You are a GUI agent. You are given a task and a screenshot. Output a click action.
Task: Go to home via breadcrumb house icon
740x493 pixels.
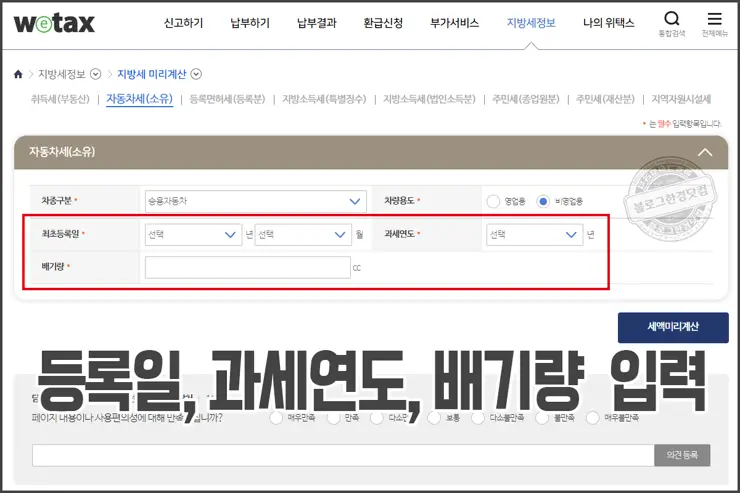coord(18,74)
